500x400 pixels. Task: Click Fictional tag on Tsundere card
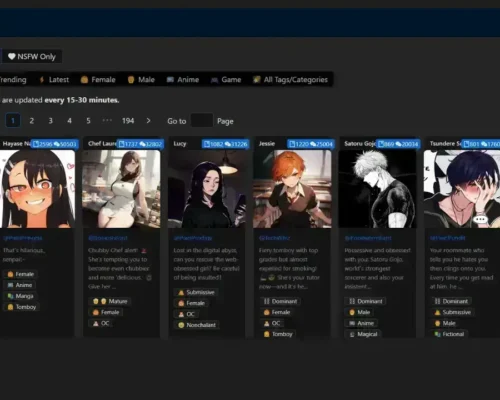pyautogui.click(x=449, y=334)
